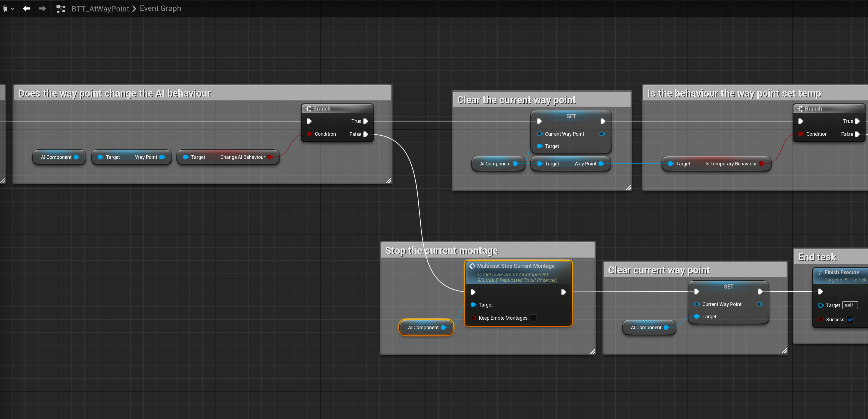Click the forward navigation arrow
Image resolution: width=868 pixels, height=419 pixels.
click(42, 8)
